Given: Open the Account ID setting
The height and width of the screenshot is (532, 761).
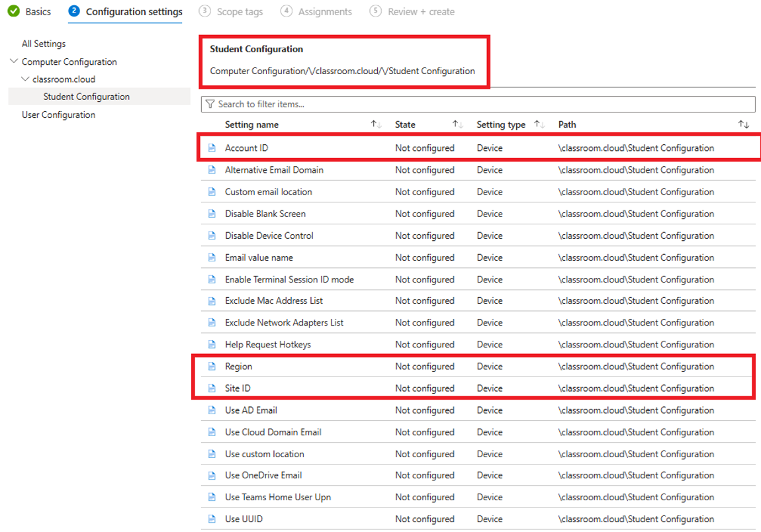Looking at the screenshot, I should tap(246, 148).
